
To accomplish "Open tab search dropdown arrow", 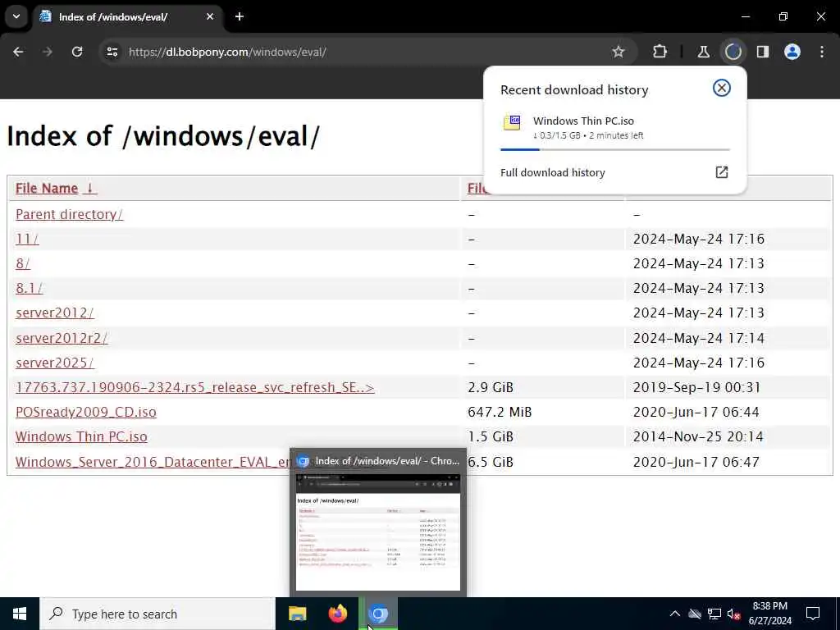I will click(16, 16).
